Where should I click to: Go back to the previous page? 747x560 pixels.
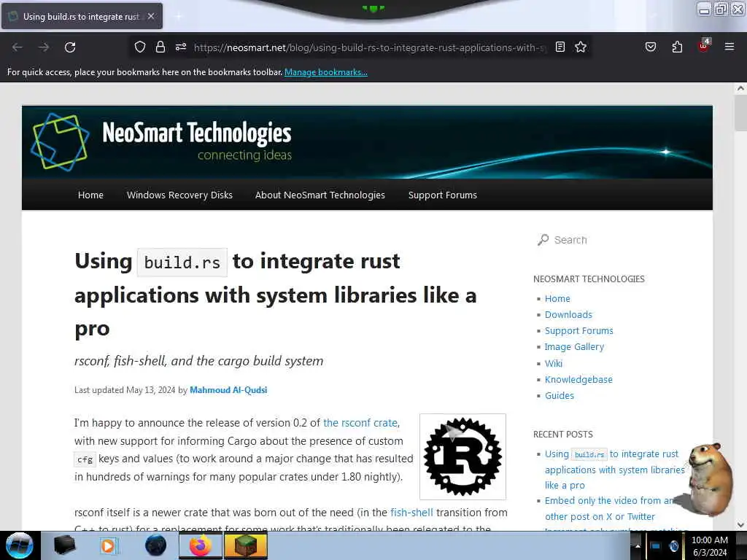[x=18, y=47]
